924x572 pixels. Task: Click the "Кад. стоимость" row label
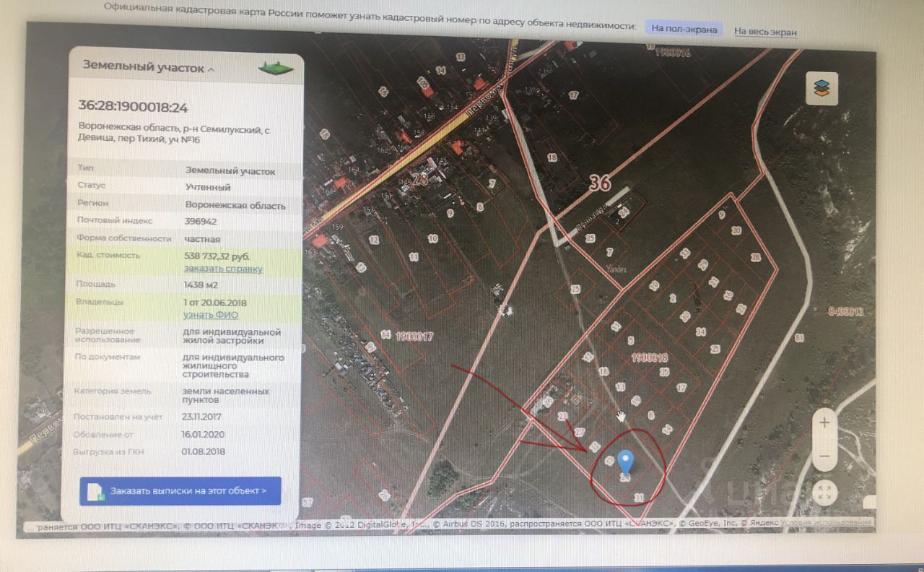[x=108, y=256]
